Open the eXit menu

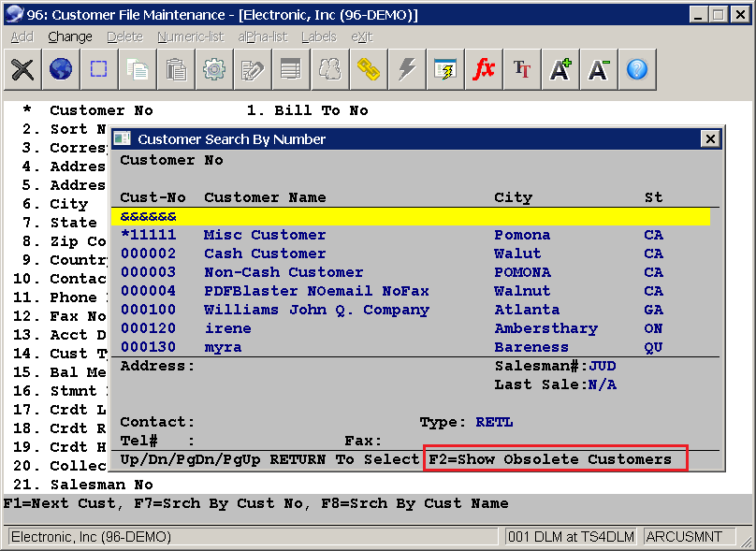(361, 36)
